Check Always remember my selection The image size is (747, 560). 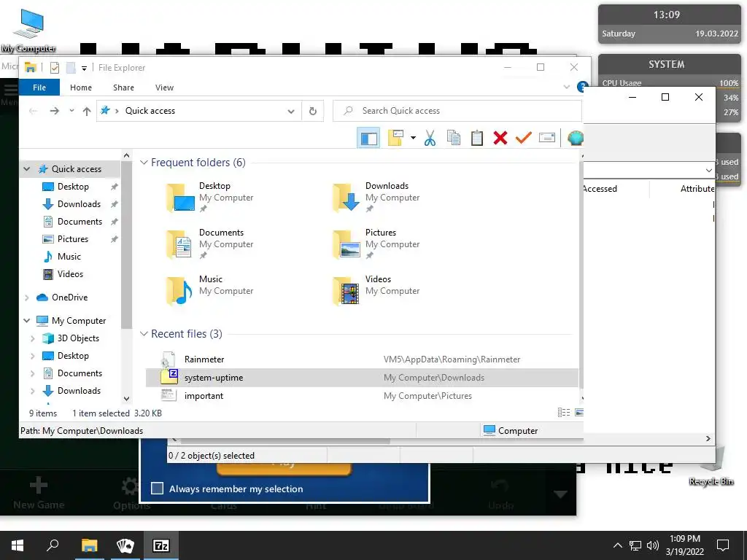pyautogui.click(x=158, y=489)
